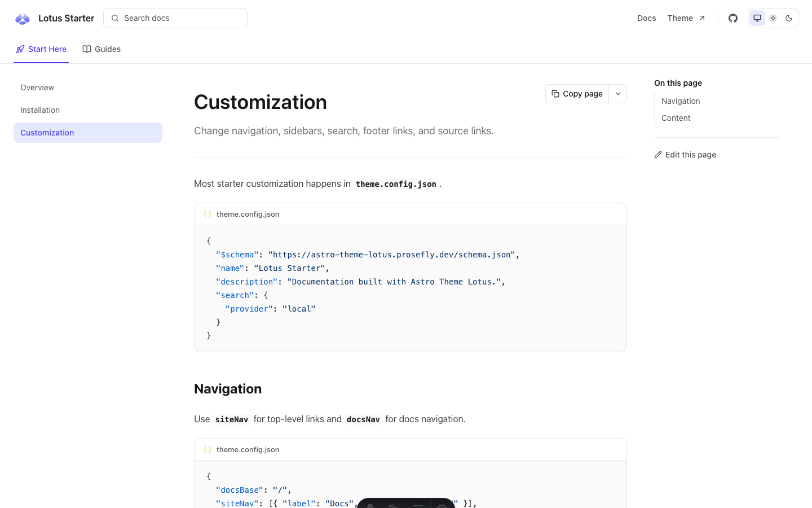Click the docsNav inline code

coord(363,419)
